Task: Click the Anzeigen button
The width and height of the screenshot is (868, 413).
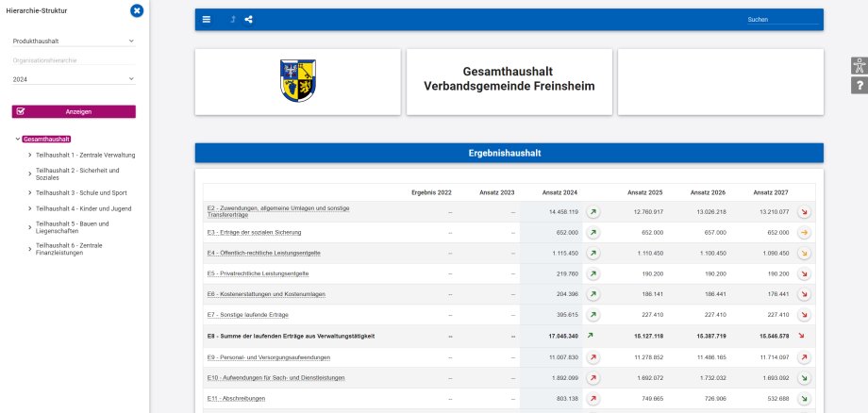Action: [x=74, y=111]
